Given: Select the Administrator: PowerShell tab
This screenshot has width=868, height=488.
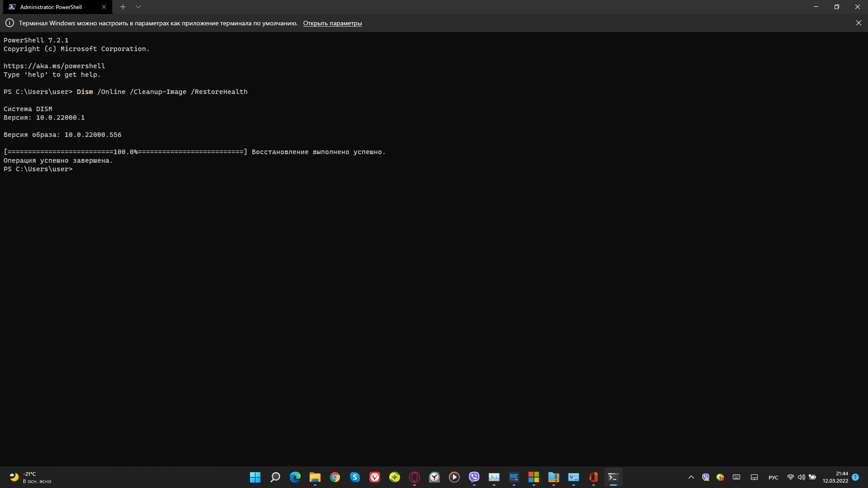Looking at the screenshot, I should pyautogui.click(x=51, y=7).
